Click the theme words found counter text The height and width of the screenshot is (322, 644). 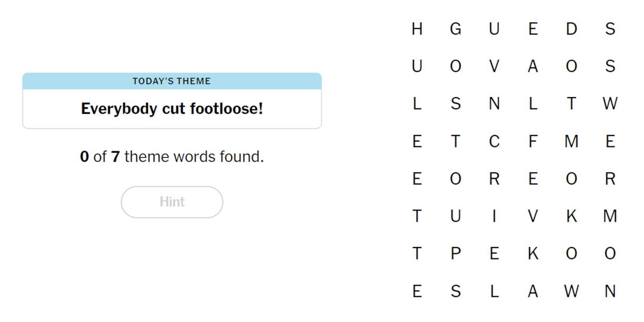click(172, 157)
